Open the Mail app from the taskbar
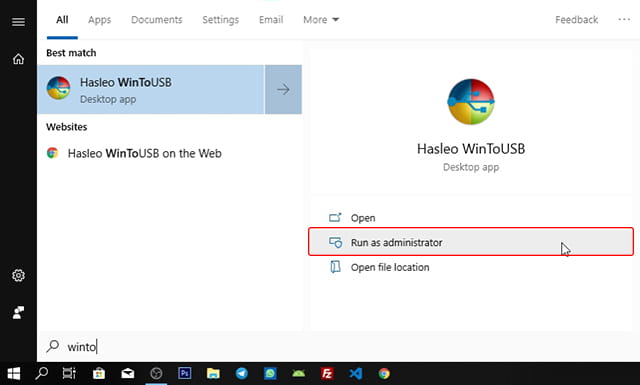Image resolution: width=640 pixels, height=385 pixels. click(128, 373)
